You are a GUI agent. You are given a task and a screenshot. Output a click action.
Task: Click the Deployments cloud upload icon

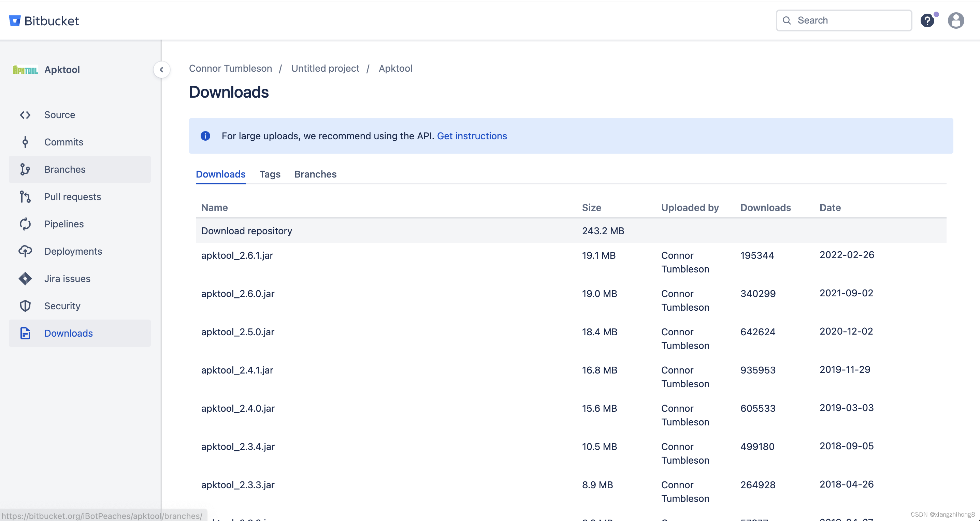25,252
